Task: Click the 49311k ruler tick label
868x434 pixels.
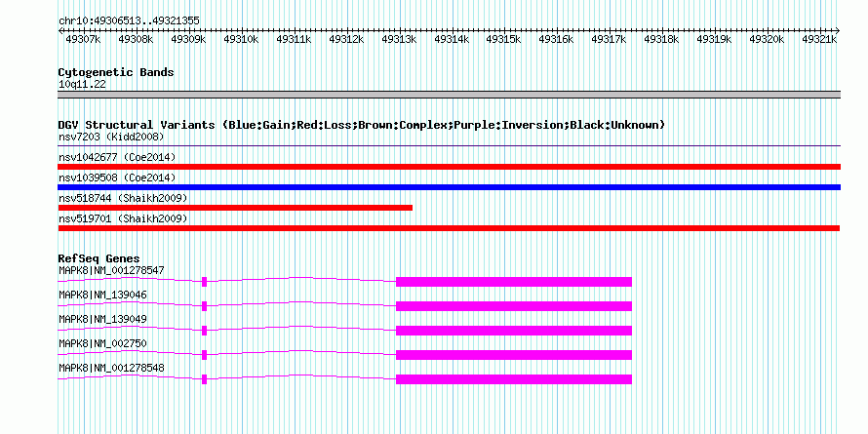Action: coord(294,39)
